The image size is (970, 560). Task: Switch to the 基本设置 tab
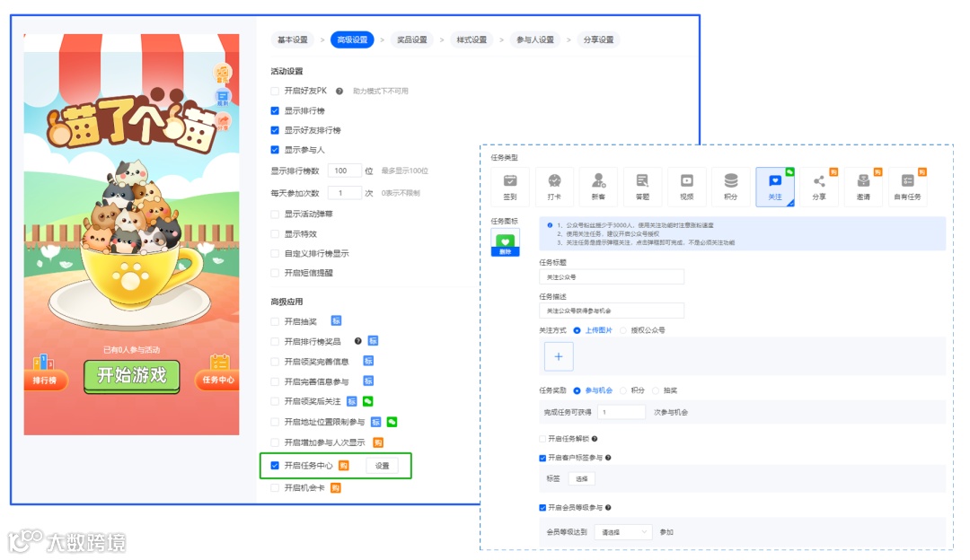(292, 39)
